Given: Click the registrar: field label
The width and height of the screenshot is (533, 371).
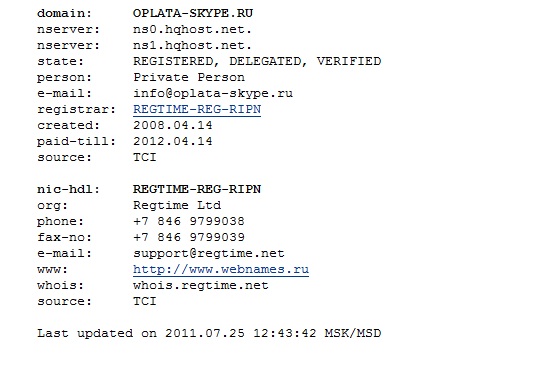Looking at the screenshot, I should (77, 109).
